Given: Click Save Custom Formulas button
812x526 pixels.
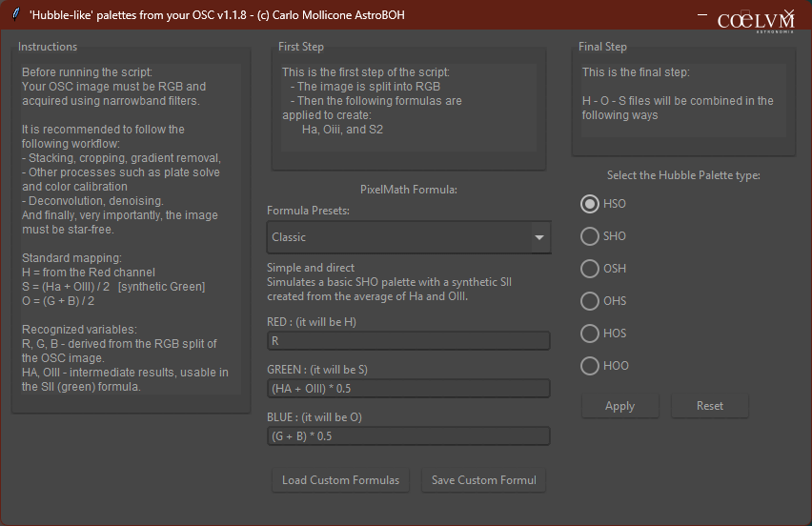Looking at the screenshot, I should [483, 480].
